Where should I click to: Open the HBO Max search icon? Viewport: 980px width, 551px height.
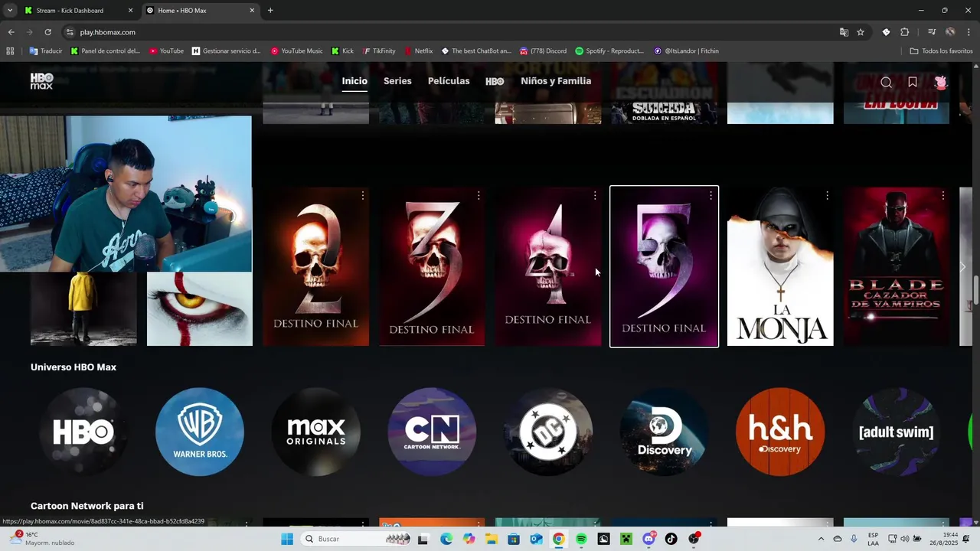pyautogui.click(x=886, y=82)
